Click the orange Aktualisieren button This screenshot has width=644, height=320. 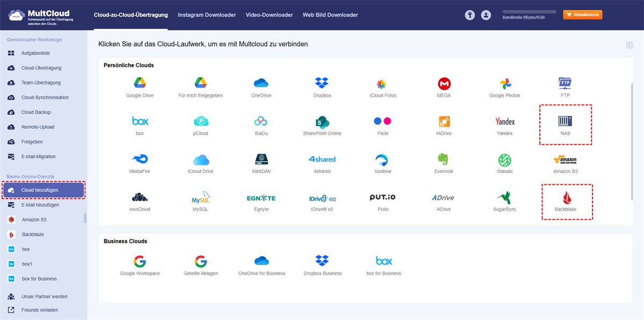point(583,15)
